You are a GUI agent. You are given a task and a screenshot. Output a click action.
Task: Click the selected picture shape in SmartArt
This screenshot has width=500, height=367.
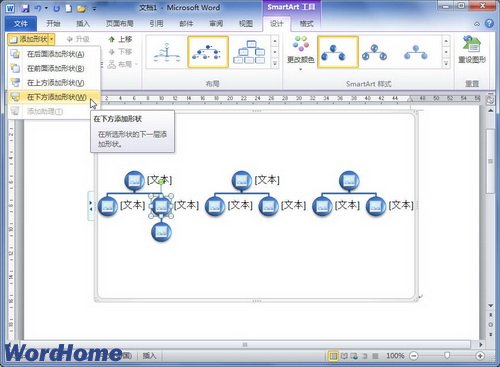tap(161, 206)
